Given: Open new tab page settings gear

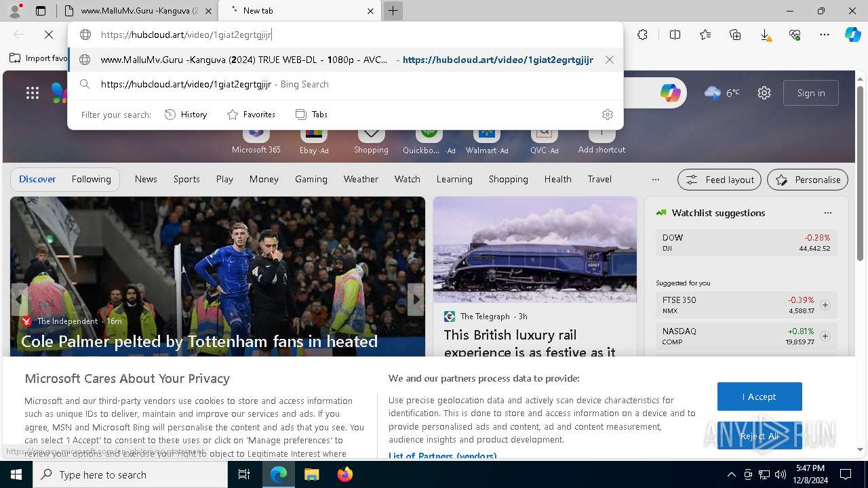Looking at the screenshot, I should [x=764, y=93].
